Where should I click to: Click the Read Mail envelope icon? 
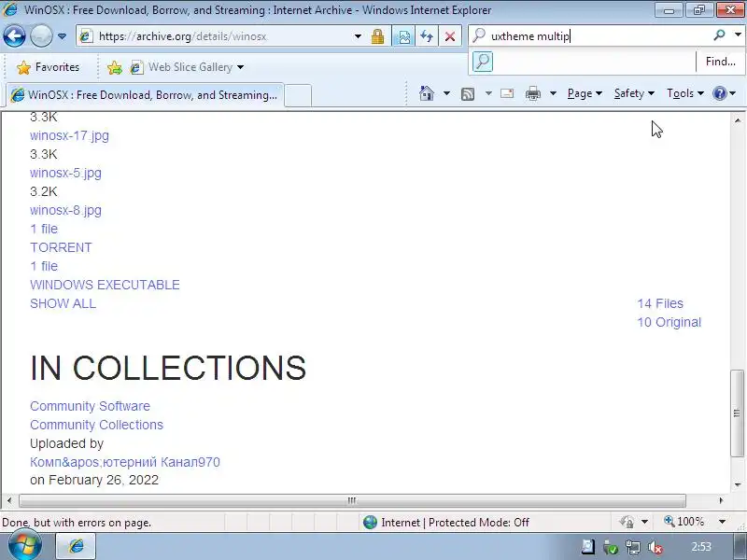click(507, 93)
